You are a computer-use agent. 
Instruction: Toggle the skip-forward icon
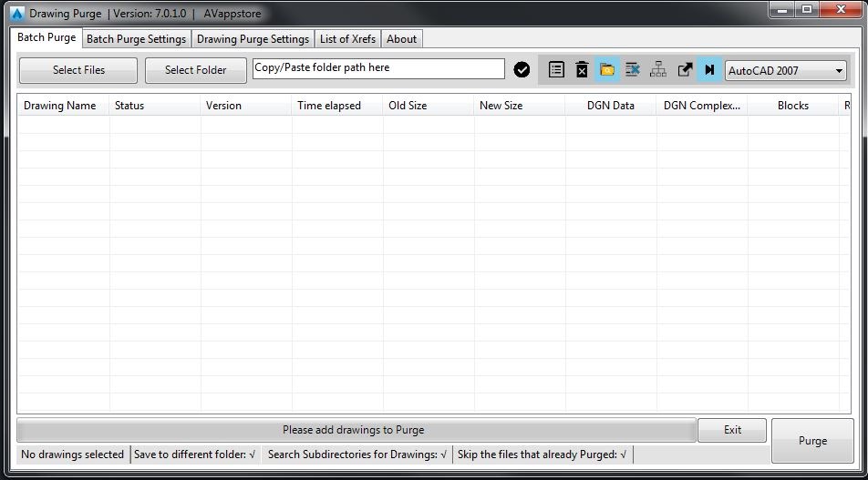tap(709, 69)
